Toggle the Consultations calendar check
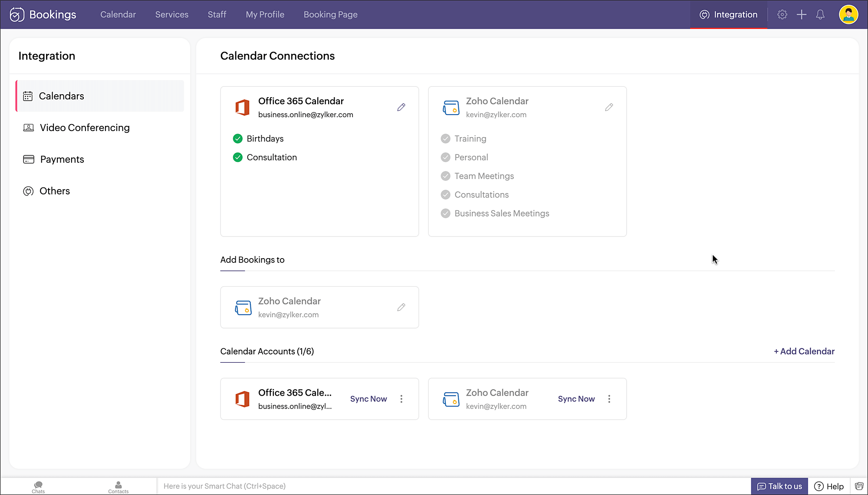 445,195
